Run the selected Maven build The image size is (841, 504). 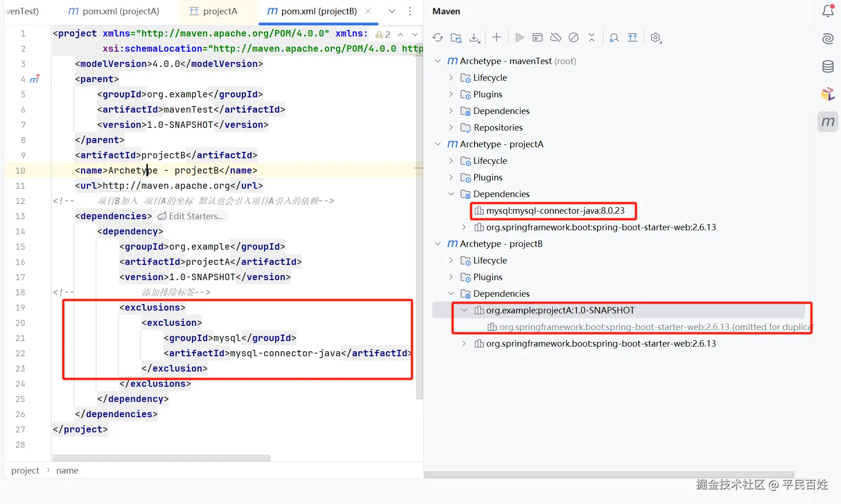[520, 38]
